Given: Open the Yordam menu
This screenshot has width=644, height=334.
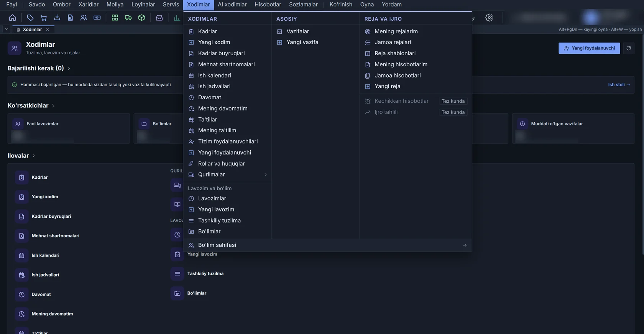Looking at the screenshot, I should 392,5.
